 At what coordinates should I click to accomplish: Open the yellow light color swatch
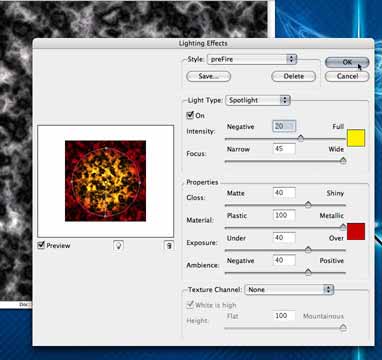coord(356,138)
